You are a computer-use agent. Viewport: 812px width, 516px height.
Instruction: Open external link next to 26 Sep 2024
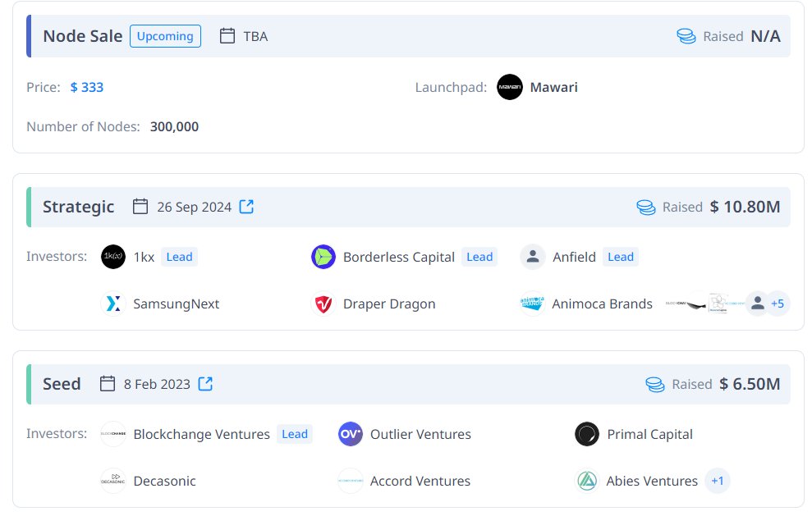point(246,207)
